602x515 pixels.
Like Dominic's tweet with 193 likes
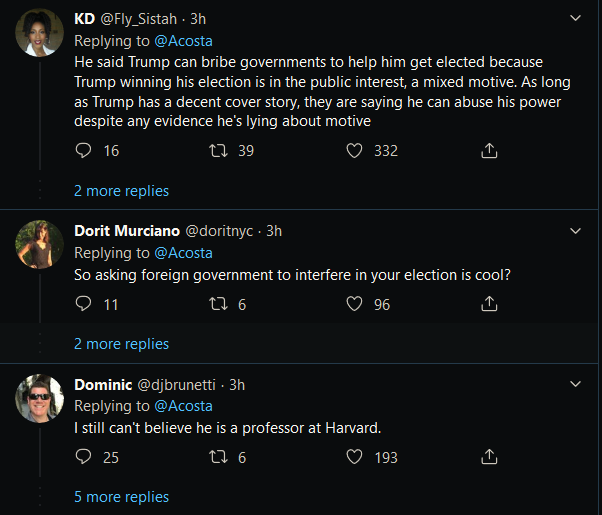coord(354,457)
